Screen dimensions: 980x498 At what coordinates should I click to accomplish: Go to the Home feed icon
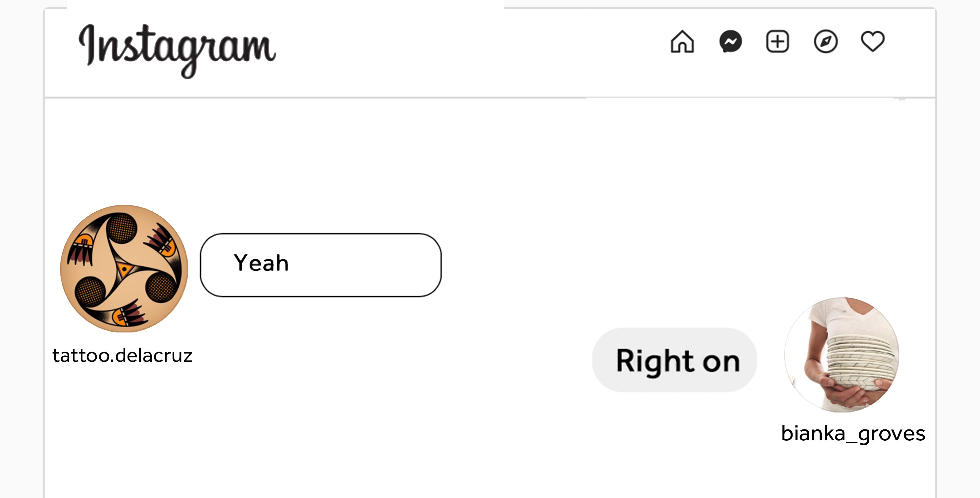(x=682, y=41)
